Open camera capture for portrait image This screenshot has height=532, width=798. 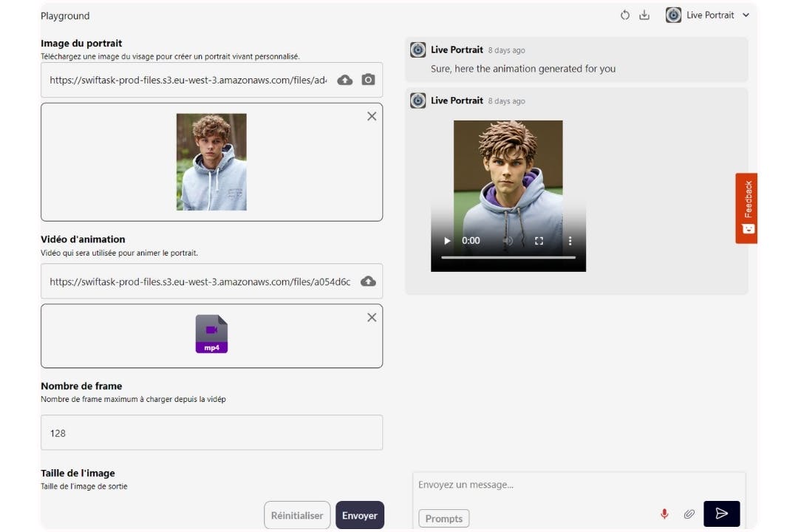[x=369, y=79]
